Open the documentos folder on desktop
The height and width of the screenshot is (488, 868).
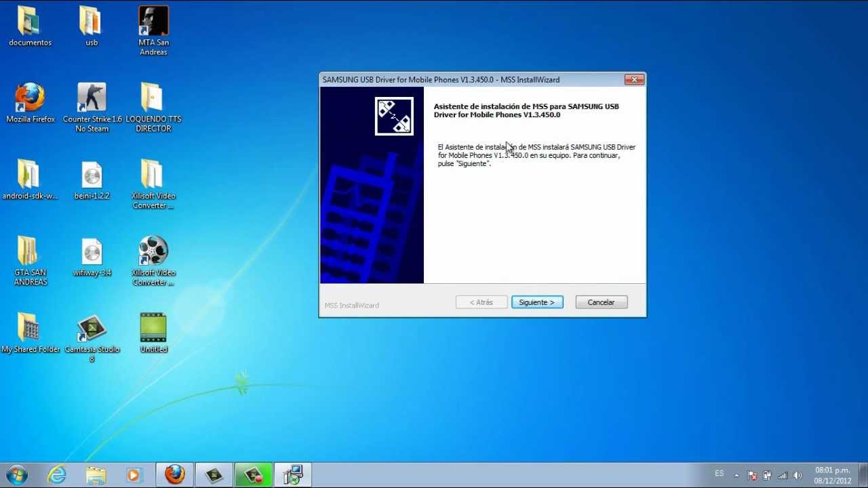[x=30, y=26]
